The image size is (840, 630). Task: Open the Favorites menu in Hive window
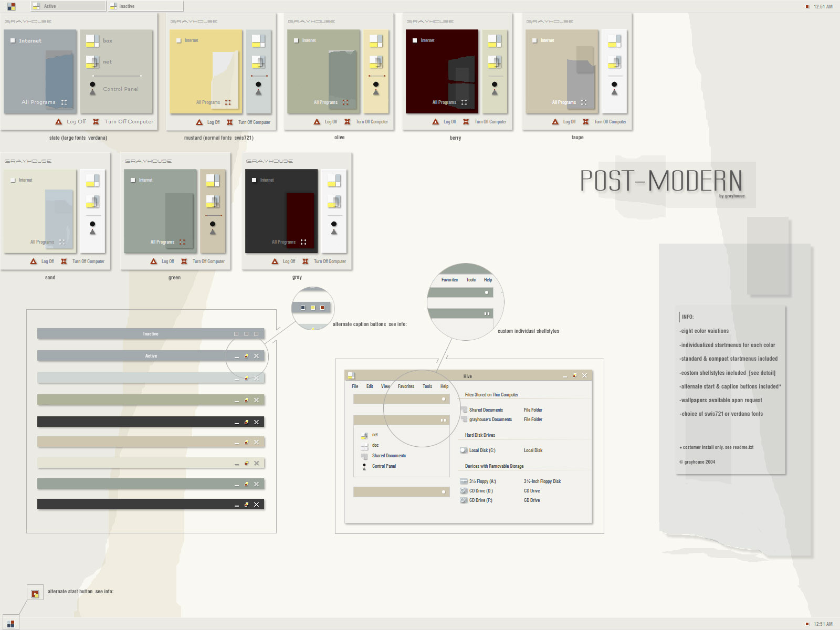406,386
